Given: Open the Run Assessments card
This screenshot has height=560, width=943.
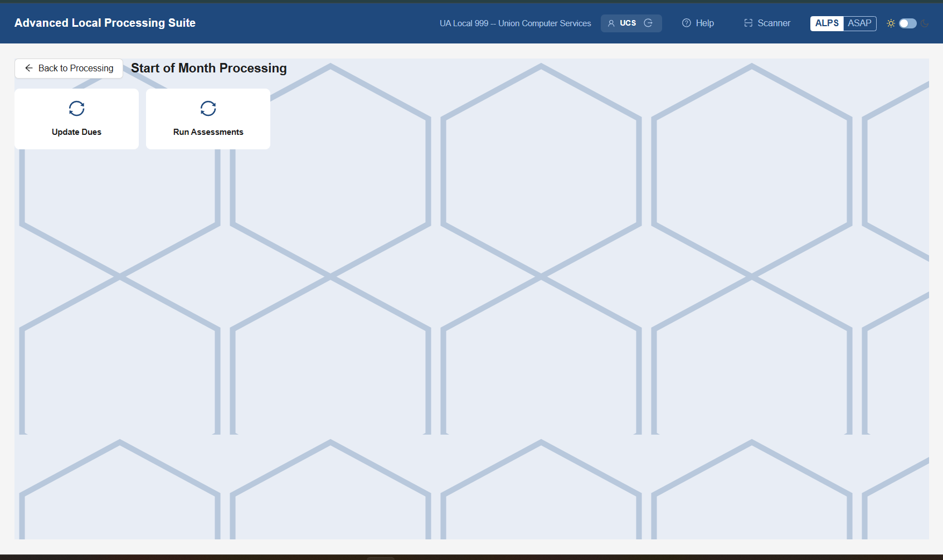Looking at the screenshot, I should coord(208,119).
